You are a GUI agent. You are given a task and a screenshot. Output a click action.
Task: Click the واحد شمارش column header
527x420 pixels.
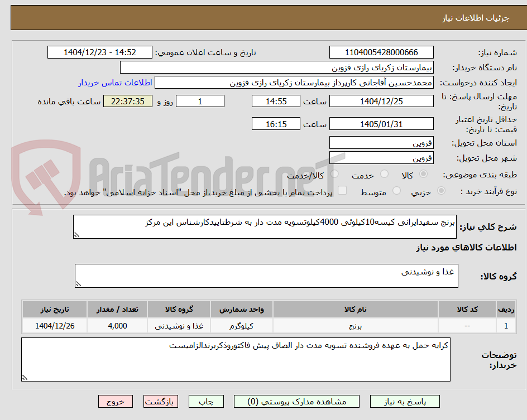click(242, 309)
